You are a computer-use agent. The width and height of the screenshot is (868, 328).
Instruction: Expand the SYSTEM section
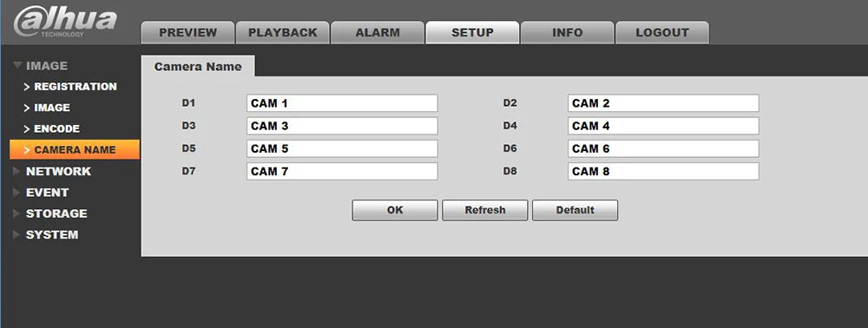[52, 234]
